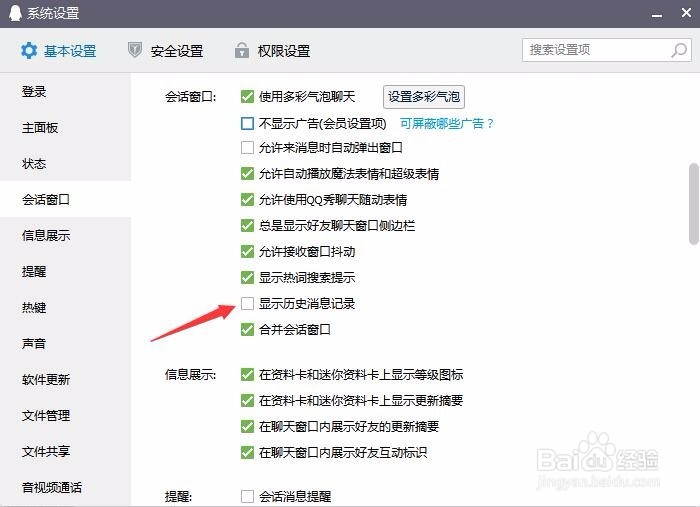This screenshot has width=700, height=507.
Task: Check 不显示广告(会员设置项)
Action: pyautogui.click(x=247, y=123)
